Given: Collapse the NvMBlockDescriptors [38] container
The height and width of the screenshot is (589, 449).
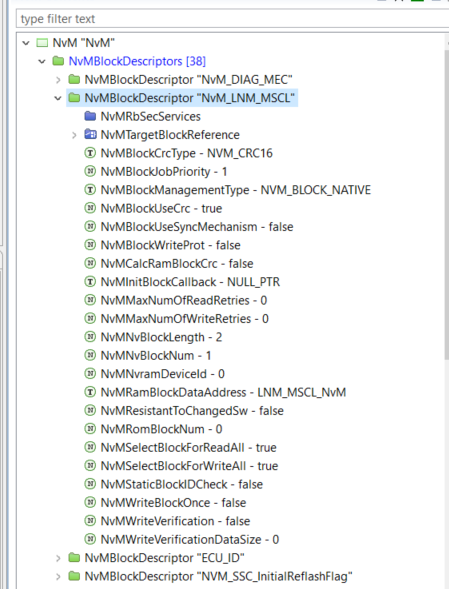Looking at the screenshot, I should (42, 61).
